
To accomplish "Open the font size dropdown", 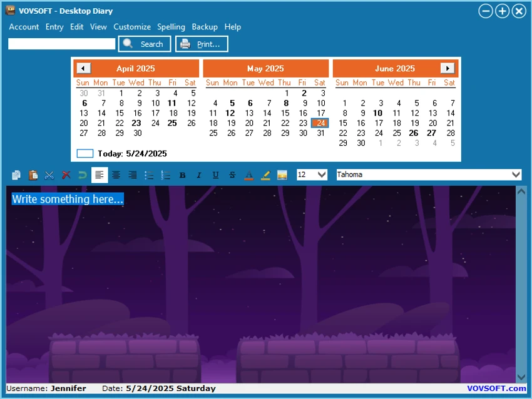I will [322, 174].
